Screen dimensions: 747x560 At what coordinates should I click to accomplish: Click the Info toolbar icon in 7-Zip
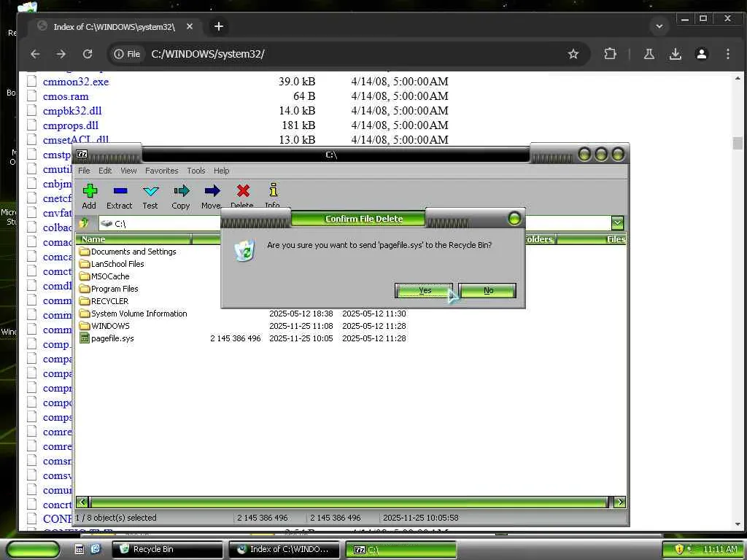[274, 190]
